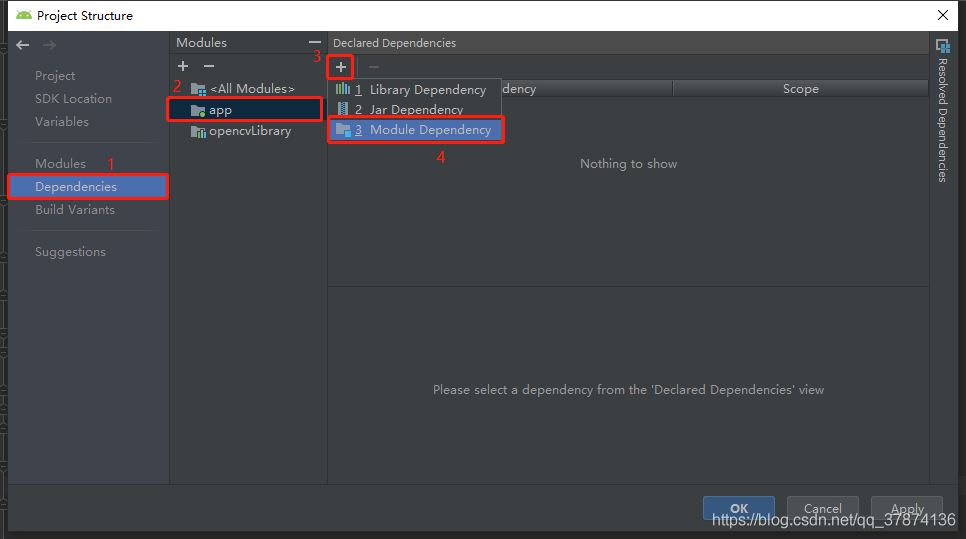Click the Scope column header

click(x=800, y=89)
